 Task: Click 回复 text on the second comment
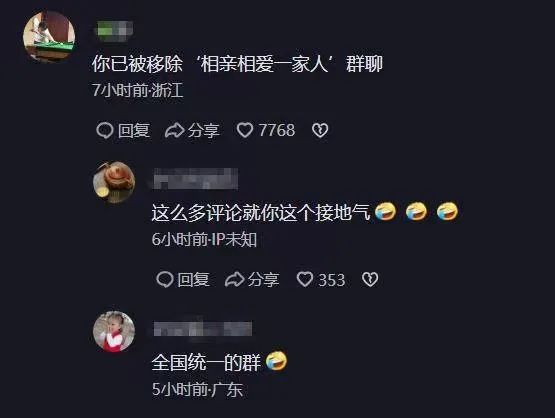(x=194, y=280)
